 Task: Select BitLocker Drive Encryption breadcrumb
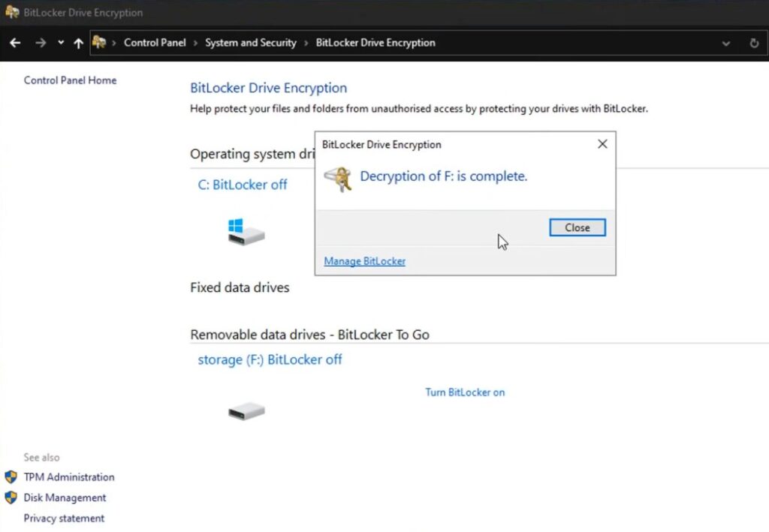click(375, 43)
